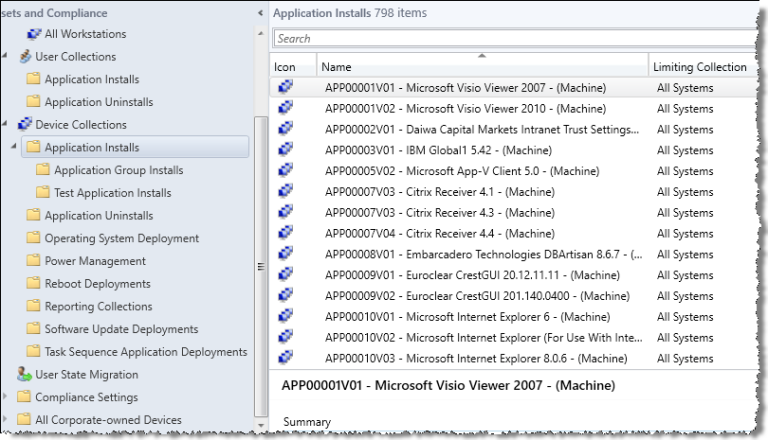Screen dimensions: 768x440
Task: Open Test Application Installs folder
Action: [x=112, y=193]
